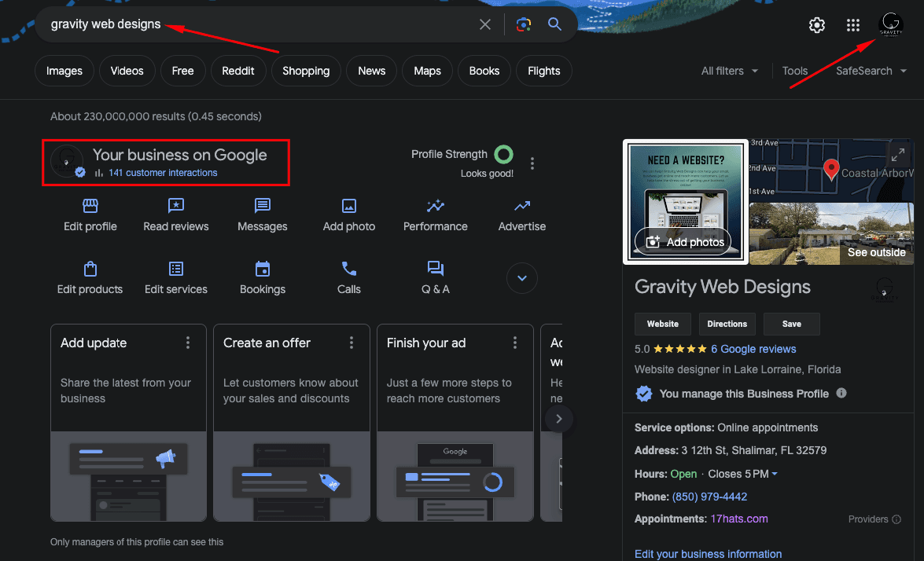Viewport: 924px width, 561px height.
Task: Open the Create an offer card's three-dot menu
Action: 352,343
